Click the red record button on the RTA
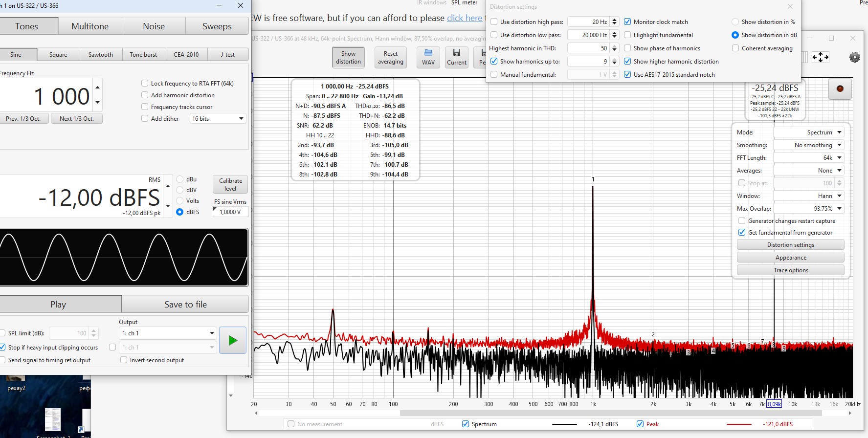The width and height of the screenshot is (868, 438). (840, 89)
